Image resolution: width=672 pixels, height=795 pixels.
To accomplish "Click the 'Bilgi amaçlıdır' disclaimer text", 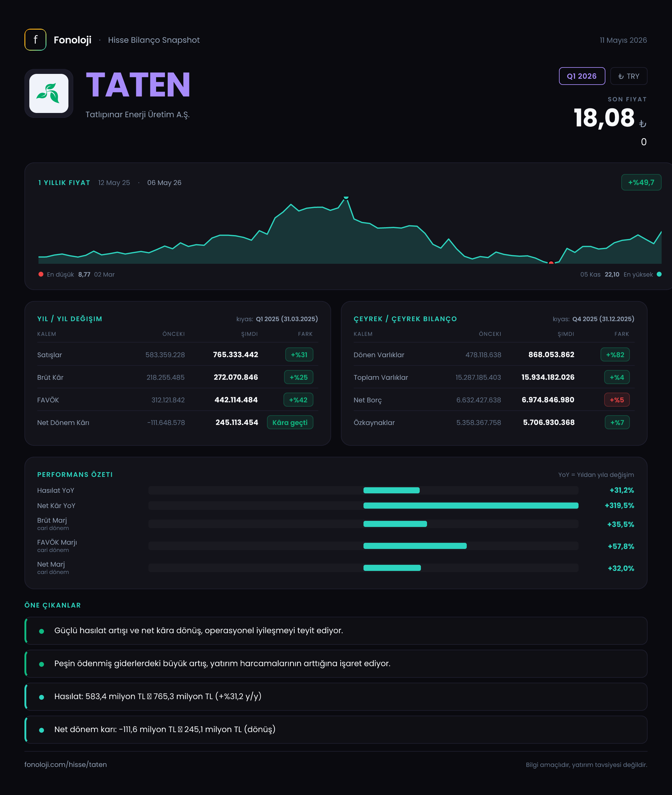I will [586, 765].
